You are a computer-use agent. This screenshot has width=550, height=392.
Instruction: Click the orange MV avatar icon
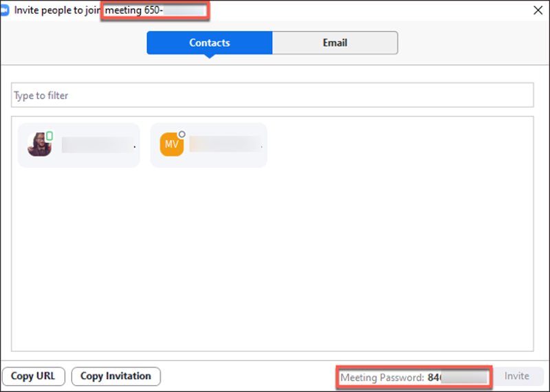171,144
